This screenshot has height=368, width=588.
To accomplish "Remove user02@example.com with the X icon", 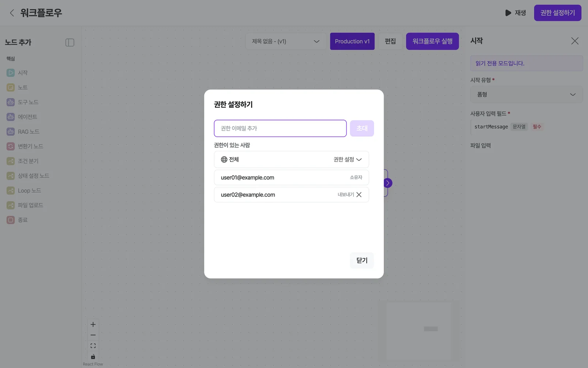I will pos(359,195).
